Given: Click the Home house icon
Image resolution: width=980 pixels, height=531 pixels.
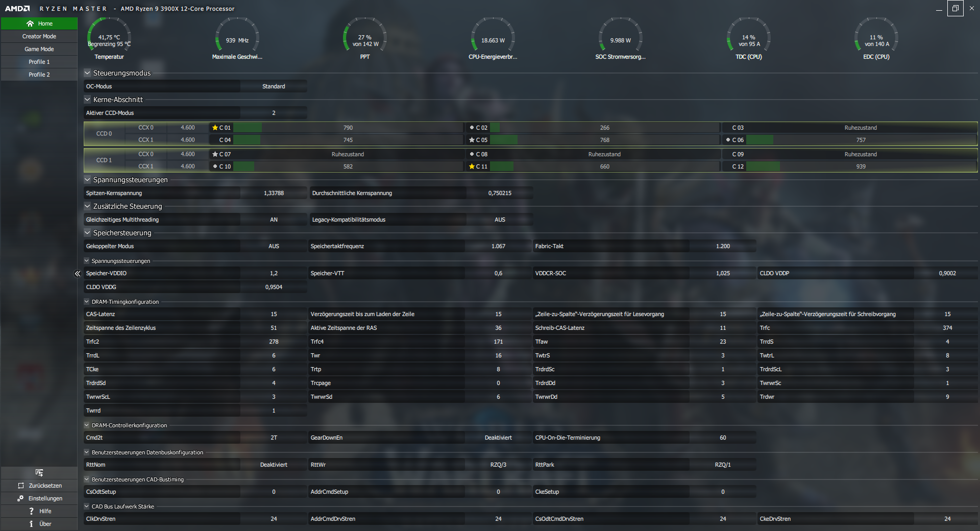Looking at the screenshot, I should (30, 23).
